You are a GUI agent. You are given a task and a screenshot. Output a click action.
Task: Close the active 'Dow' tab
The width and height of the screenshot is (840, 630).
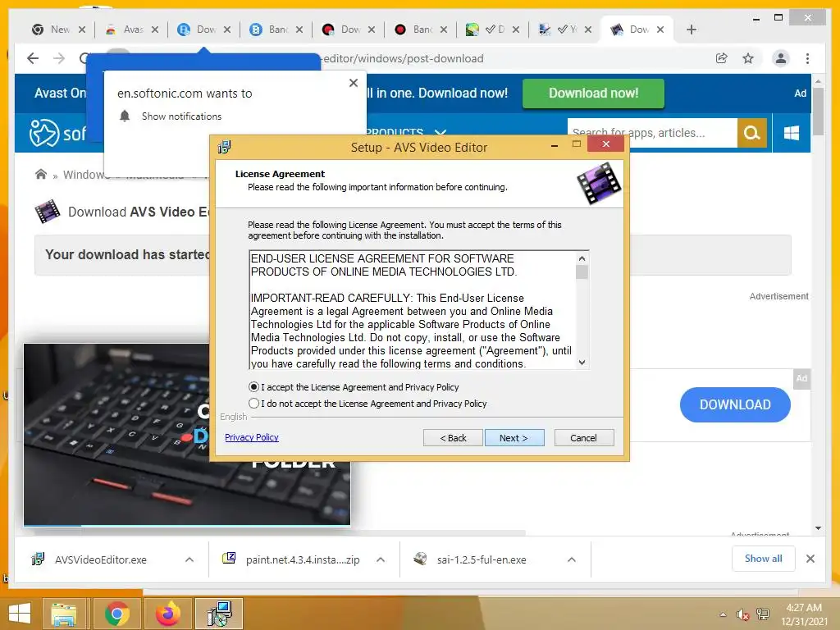coord(660,30)
